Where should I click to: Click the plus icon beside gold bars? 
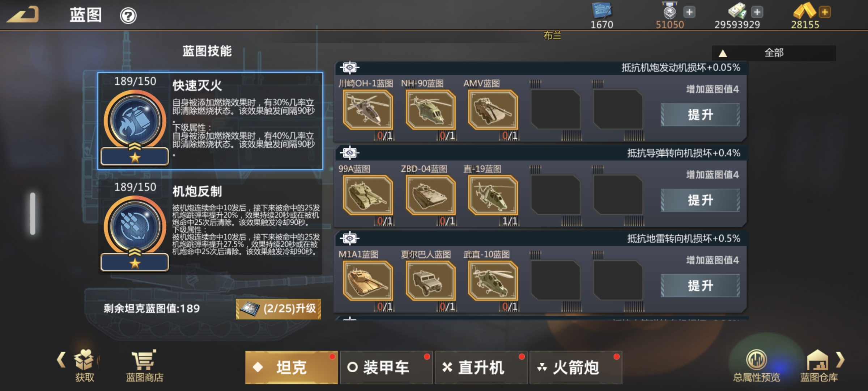tap(825, 12)
